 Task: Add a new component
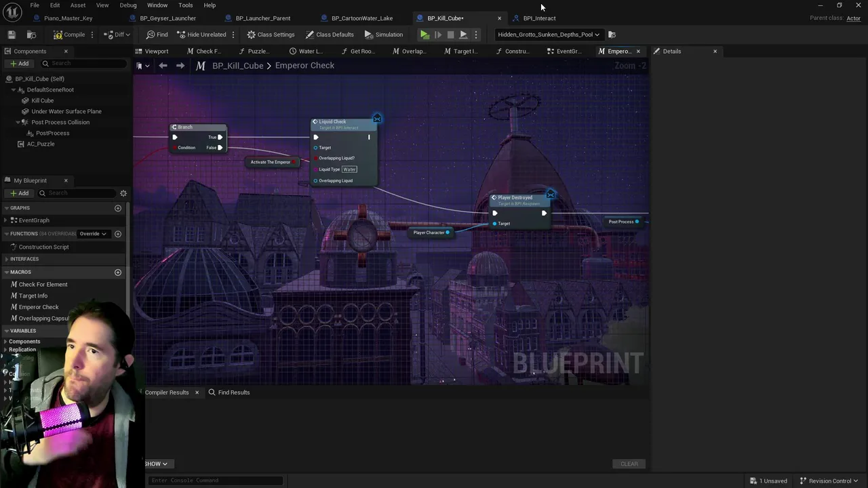(19, 64)
